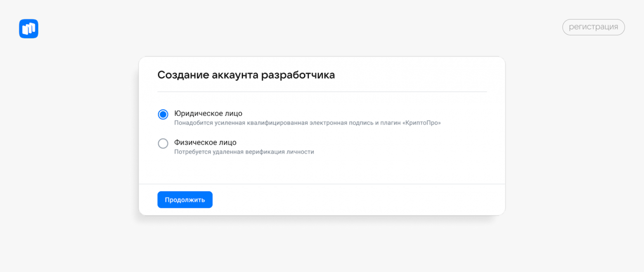The image size is (644, 272).
Task: Click the heading Создание аккаунта разработчика
Action: point(246,75)
